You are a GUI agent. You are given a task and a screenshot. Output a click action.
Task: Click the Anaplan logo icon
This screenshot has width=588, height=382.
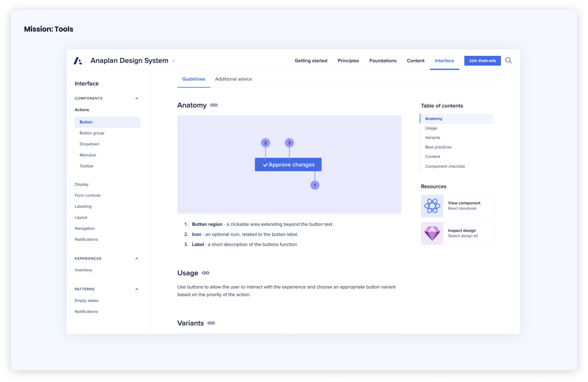click(x=78, y=61)
